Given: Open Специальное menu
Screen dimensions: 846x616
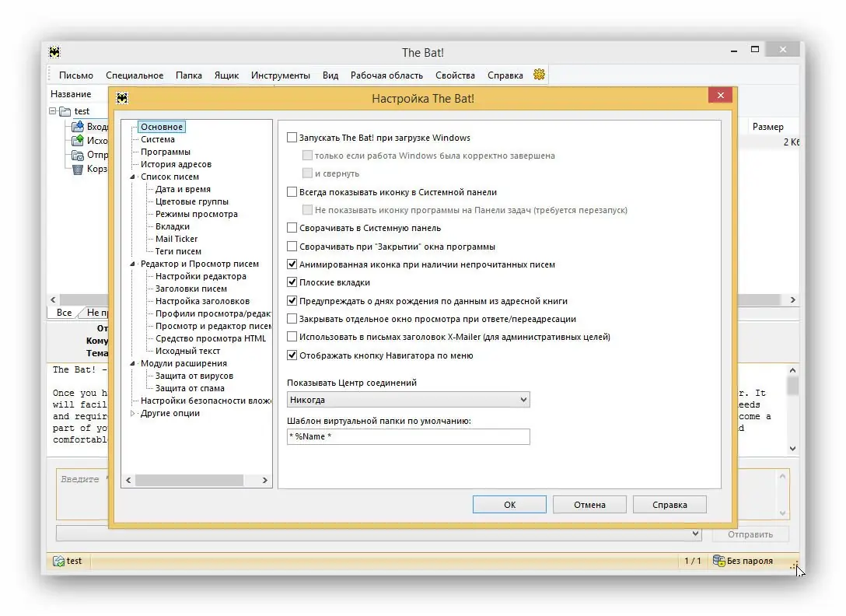Looking at the screenshot, I should 135,75.
